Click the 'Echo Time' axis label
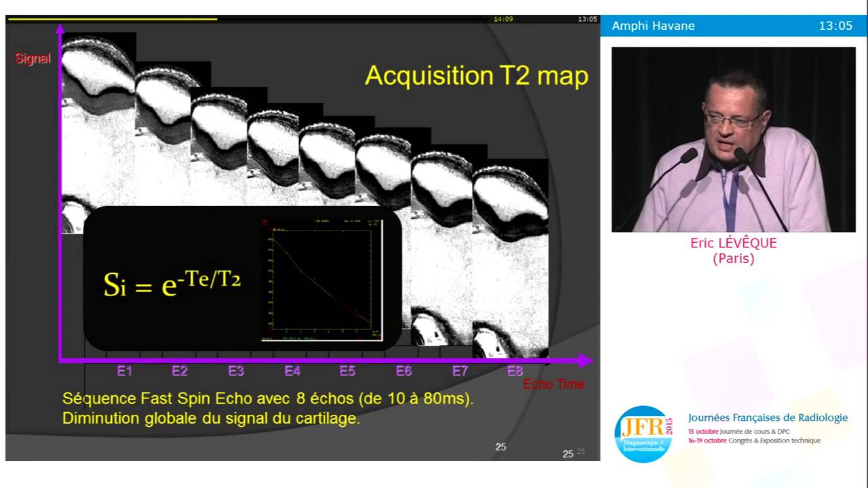This screenshot has width=868, height=488. (553, 384)
